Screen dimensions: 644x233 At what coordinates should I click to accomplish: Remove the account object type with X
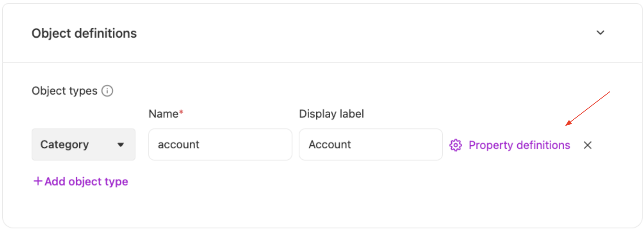pos(587,145)
